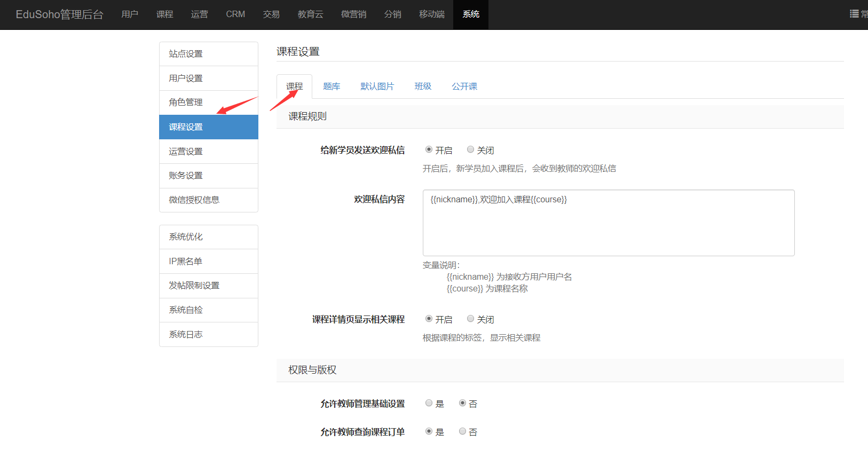Click the list icon in top-right corner
The width and height of the screenshot is (868, 450).
pyautogui.click(x=854, y=14)
